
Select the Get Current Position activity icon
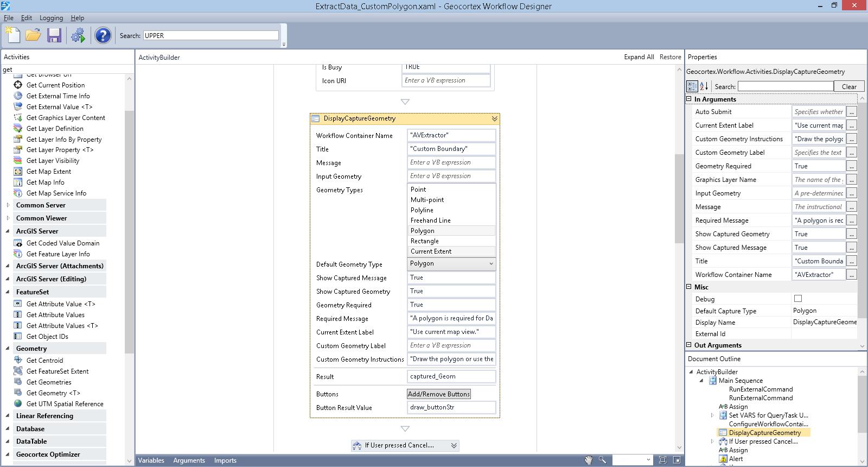[18, 85]
